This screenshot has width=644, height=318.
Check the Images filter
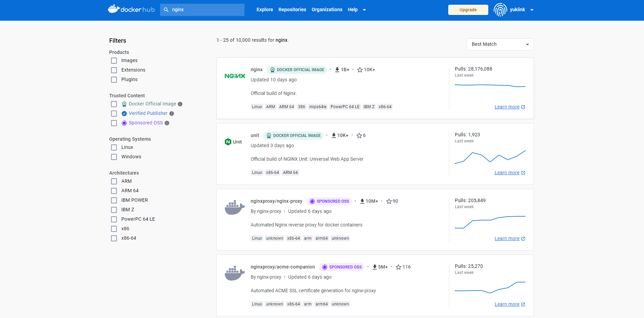click(x=114, y=61)
